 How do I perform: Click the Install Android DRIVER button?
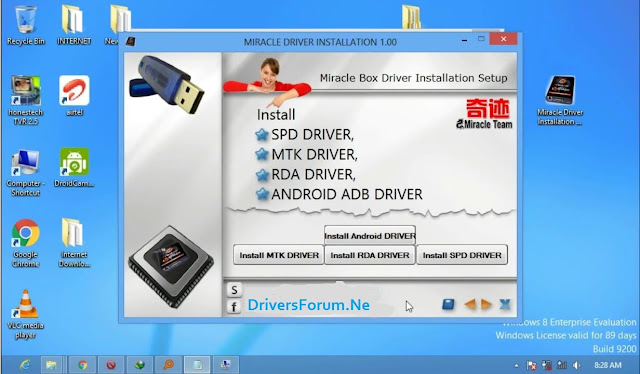tap(370, 236)
